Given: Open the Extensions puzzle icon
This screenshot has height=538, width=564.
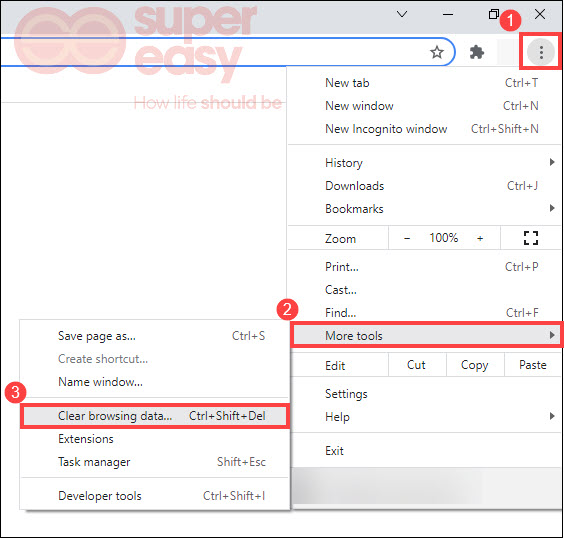Looking at the screenshot, I should (x=477, y=53).
